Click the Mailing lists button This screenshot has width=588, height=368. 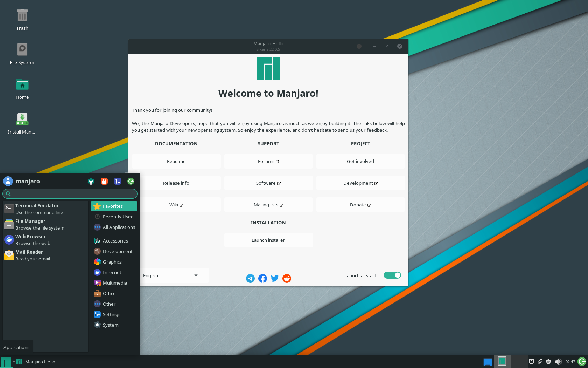coord(268,205)
